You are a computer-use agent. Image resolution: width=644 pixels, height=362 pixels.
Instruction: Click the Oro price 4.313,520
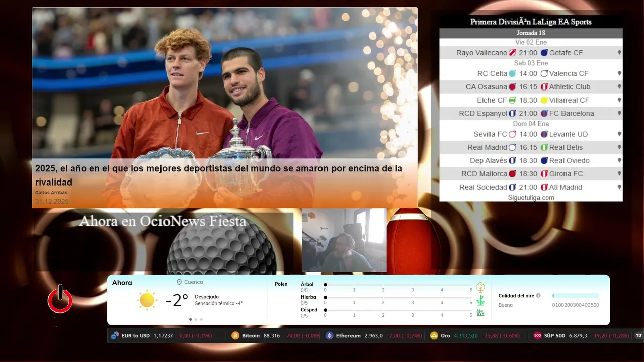(466, 335)
